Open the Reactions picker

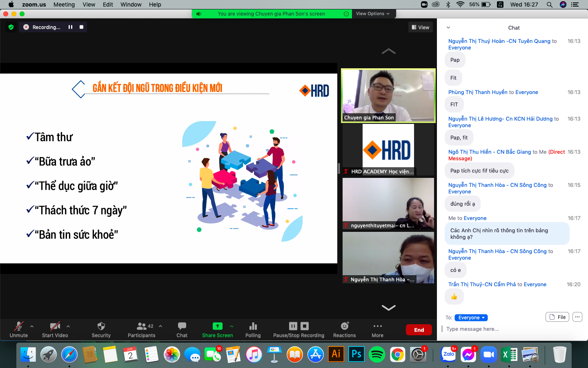click(x=345, y=330)
